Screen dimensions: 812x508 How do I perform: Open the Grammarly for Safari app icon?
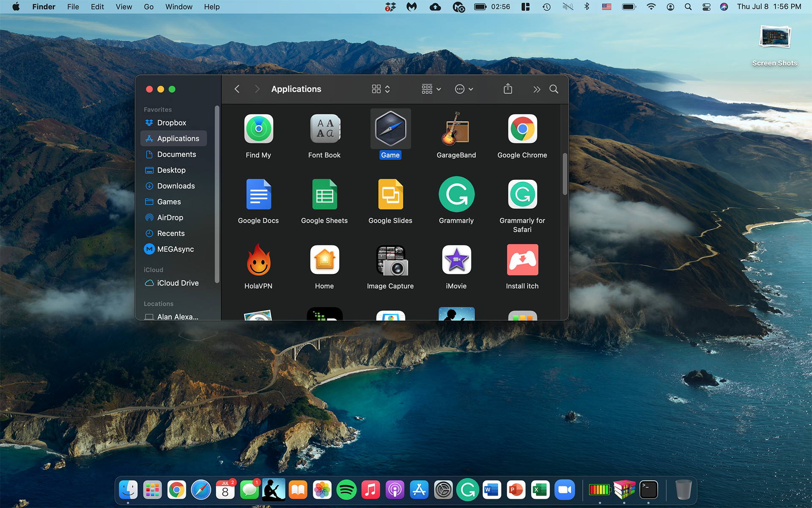click(522, 194)
